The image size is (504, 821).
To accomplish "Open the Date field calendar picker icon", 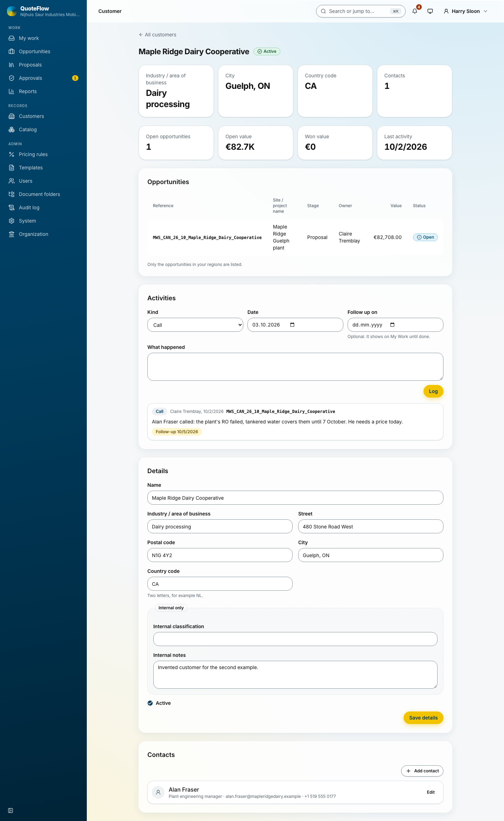I will [292, 325].
